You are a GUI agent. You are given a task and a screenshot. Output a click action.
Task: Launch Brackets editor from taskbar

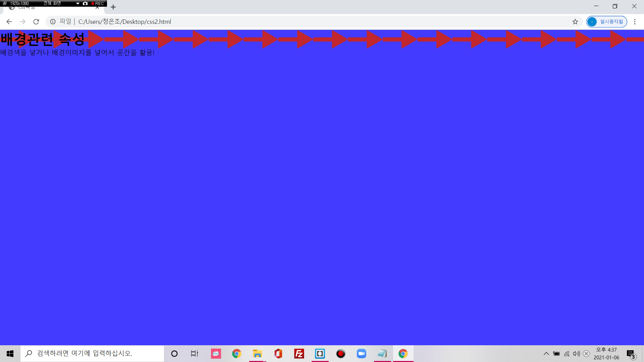(320, 354)
